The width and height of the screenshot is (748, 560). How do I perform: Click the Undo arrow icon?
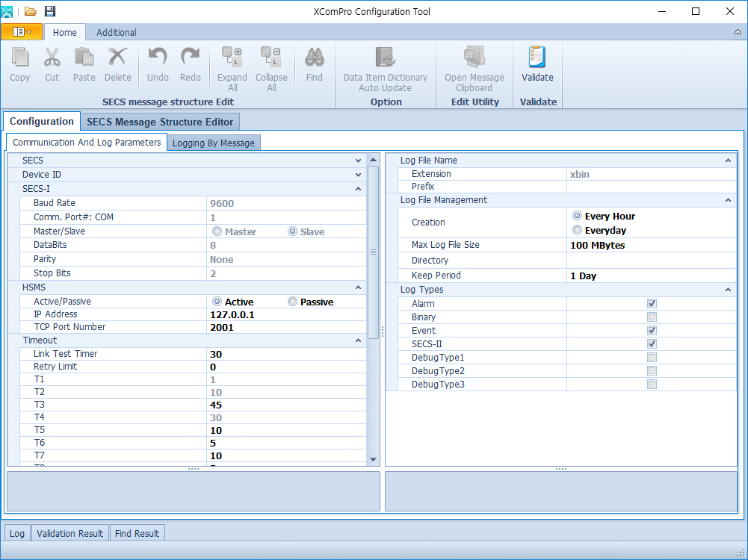158,57
